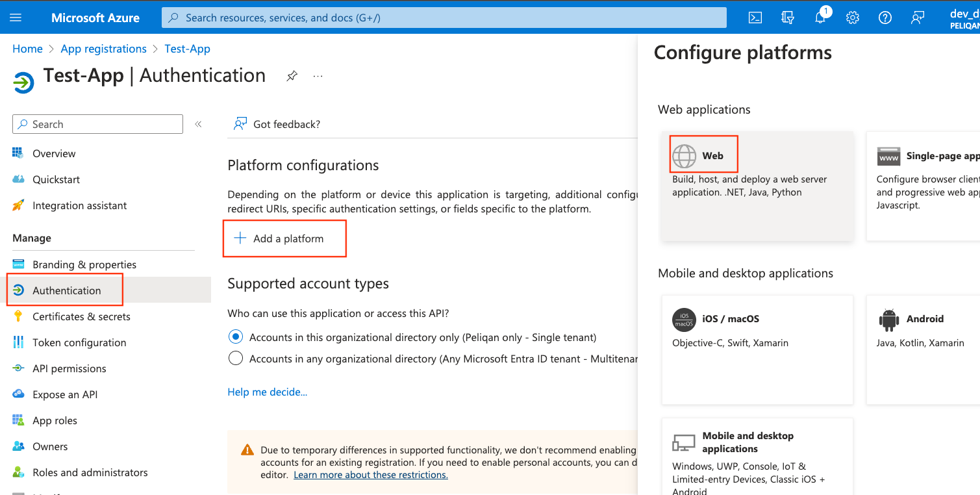The width and height of the screenshot is (980, 495).
Task: Click the Test-App breadcrumb
Action: pos(188,49)
